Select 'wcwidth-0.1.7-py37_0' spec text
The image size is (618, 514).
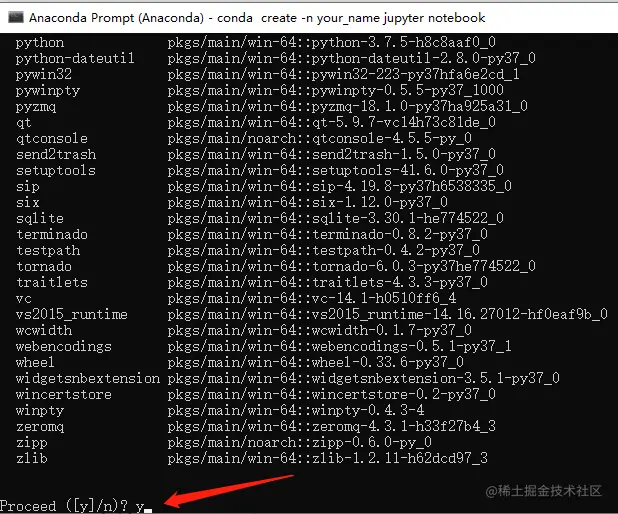tap(392, 330)
